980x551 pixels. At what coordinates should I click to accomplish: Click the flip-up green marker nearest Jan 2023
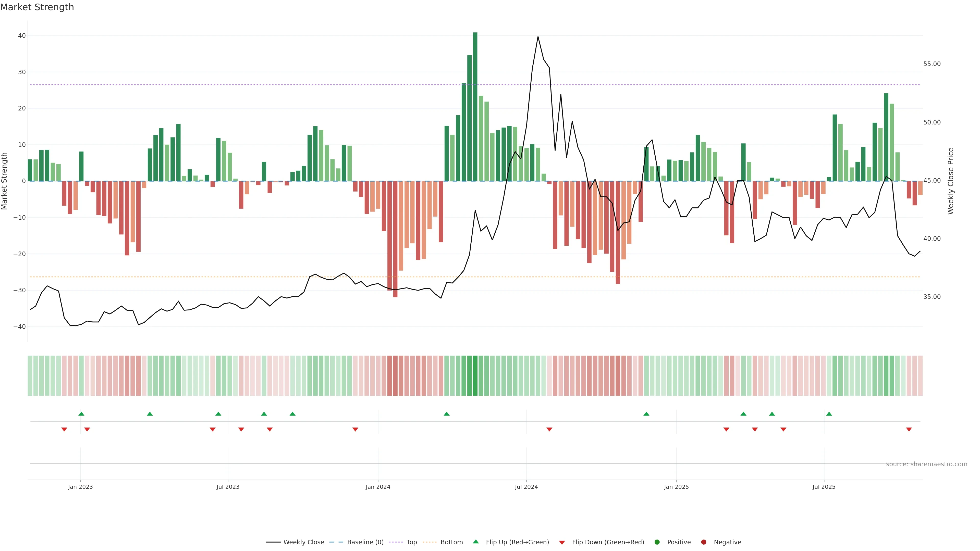click(81, 414)
